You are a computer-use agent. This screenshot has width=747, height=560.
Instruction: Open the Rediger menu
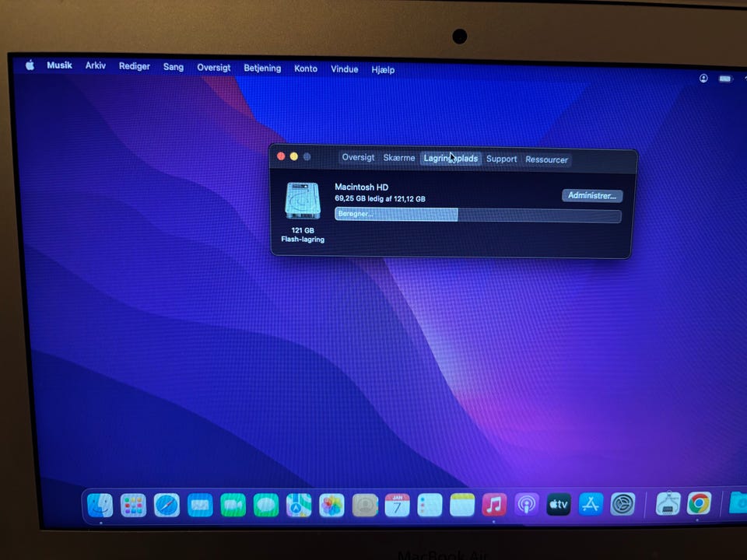[135, 66]
